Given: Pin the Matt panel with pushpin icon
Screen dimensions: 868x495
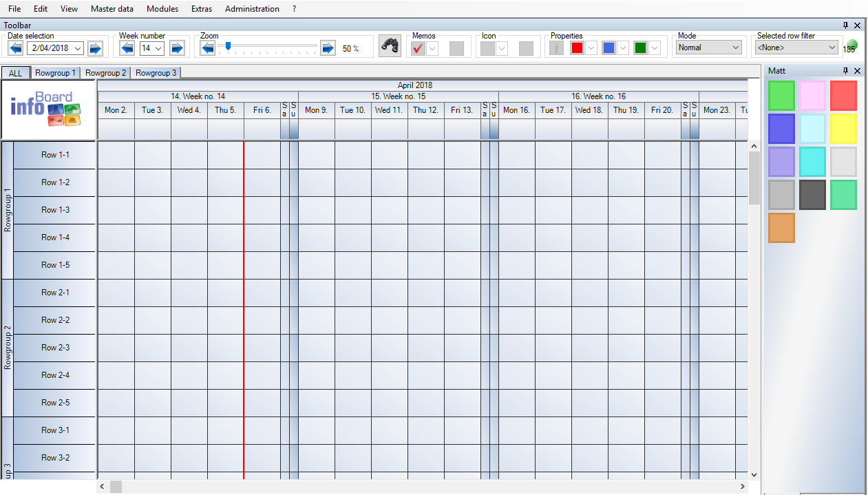Looking at the screenshot, I should (x=846, y=71).
